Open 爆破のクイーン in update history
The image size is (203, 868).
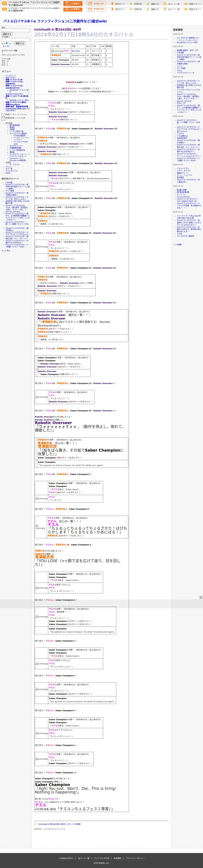183,173
